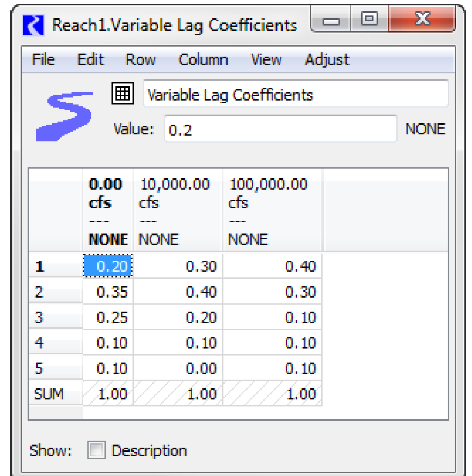Click the table slot grid icon

(x=122, y=94)
